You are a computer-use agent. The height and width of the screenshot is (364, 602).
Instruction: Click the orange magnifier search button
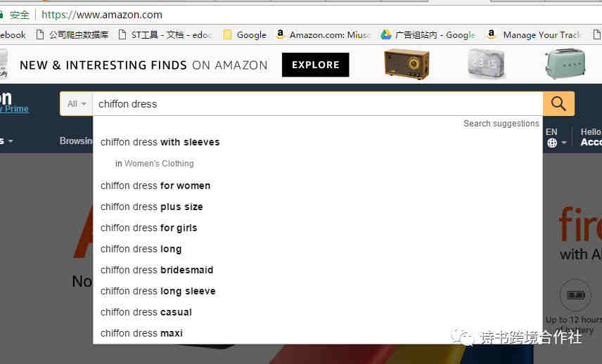(x=558, y=103)
